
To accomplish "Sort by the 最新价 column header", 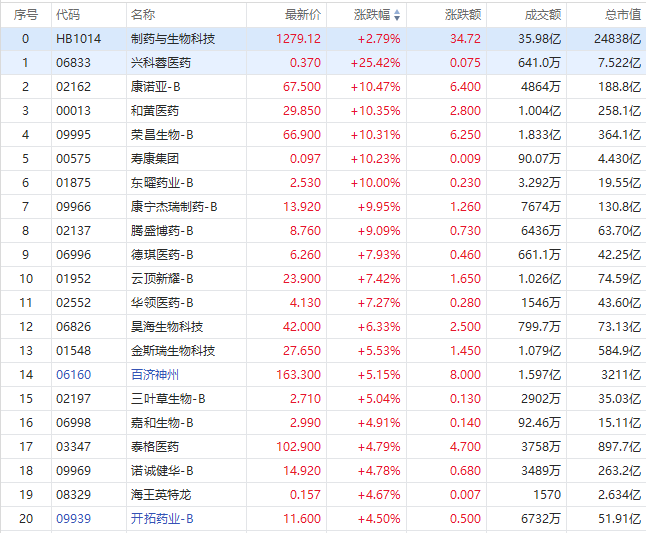I will pyautogui.click(x=303, y=15).
